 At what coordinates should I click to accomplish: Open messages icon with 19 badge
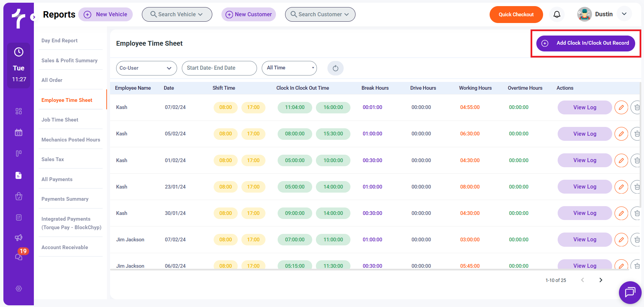tap(19, 257)
